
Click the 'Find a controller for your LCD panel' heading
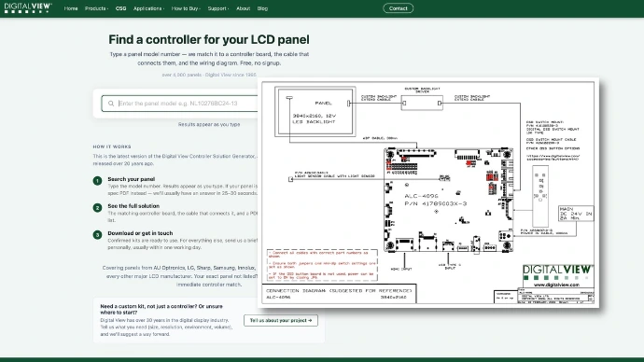click(x=209, y=39)
